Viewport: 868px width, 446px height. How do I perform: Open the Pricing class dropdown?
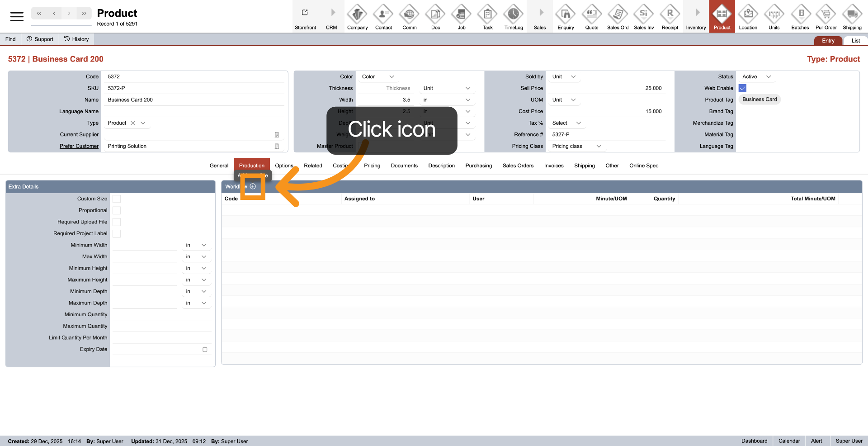[576, 146]
